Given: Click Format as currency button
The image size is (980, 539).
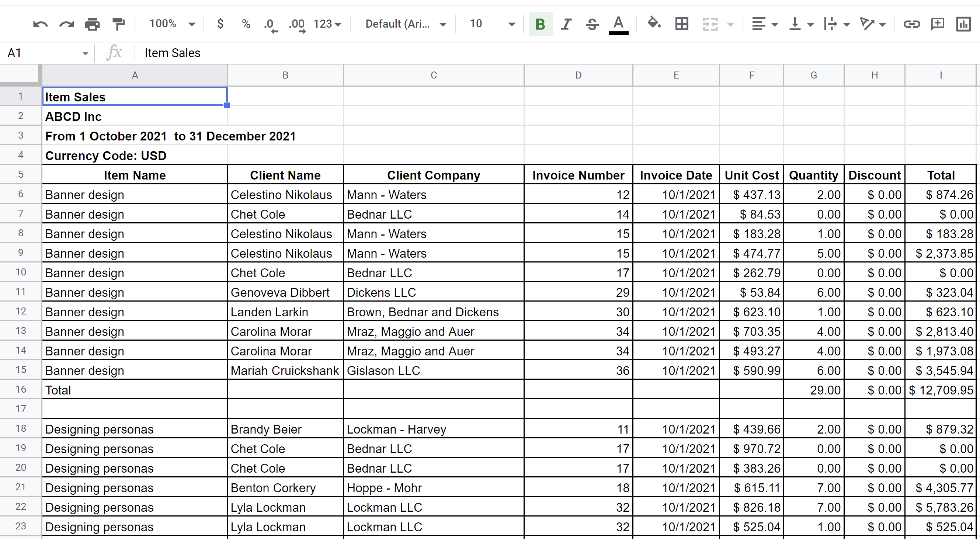Looking at the screenshot, I should [220, 24].
